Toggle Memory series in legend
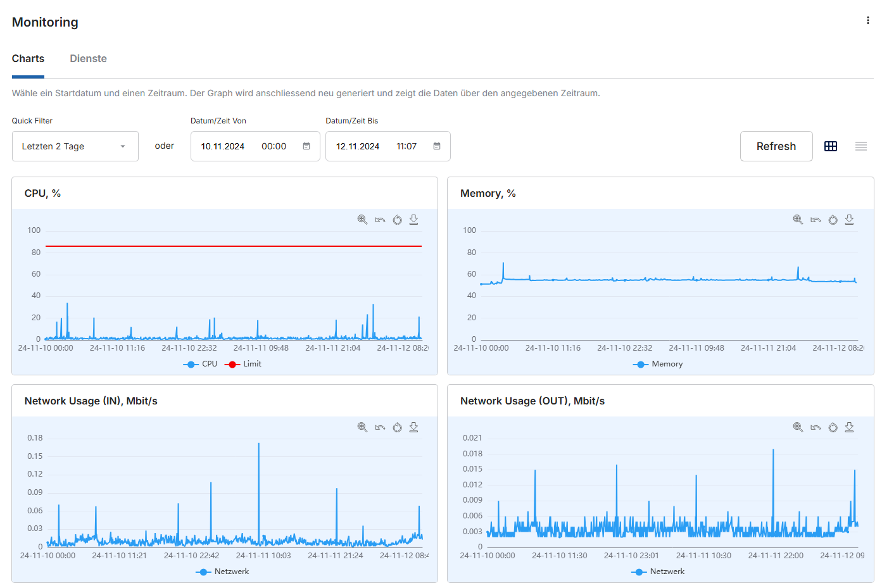Screen dimensions: 882x588 (658, 364)
